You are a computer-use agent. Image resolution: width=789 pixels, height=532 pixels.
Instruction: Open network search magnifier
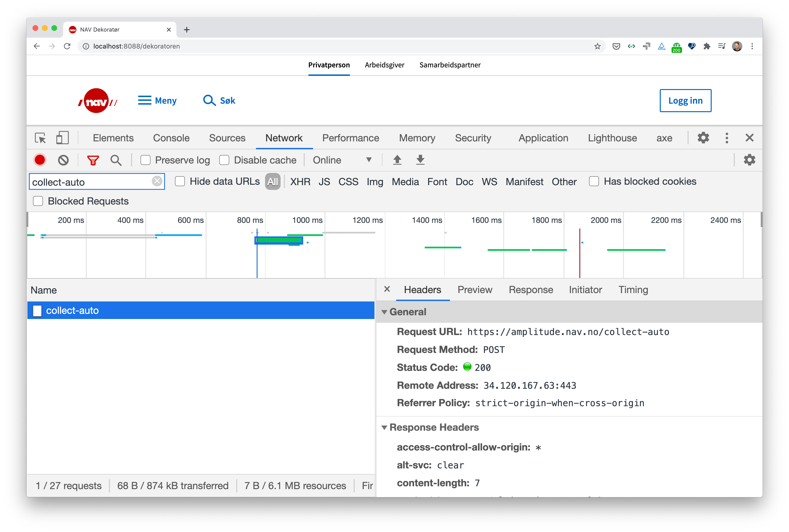[116, 160]
